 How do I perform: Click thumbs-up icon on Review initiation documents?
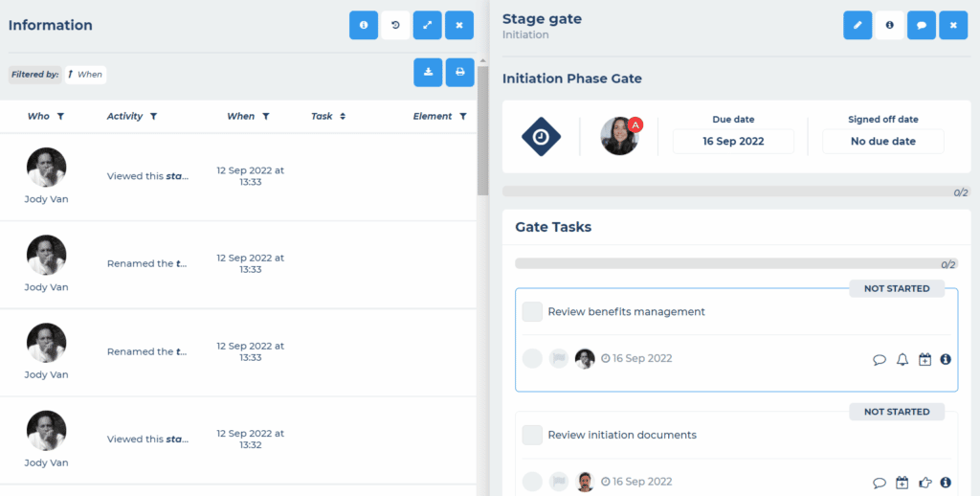point(925,483)
